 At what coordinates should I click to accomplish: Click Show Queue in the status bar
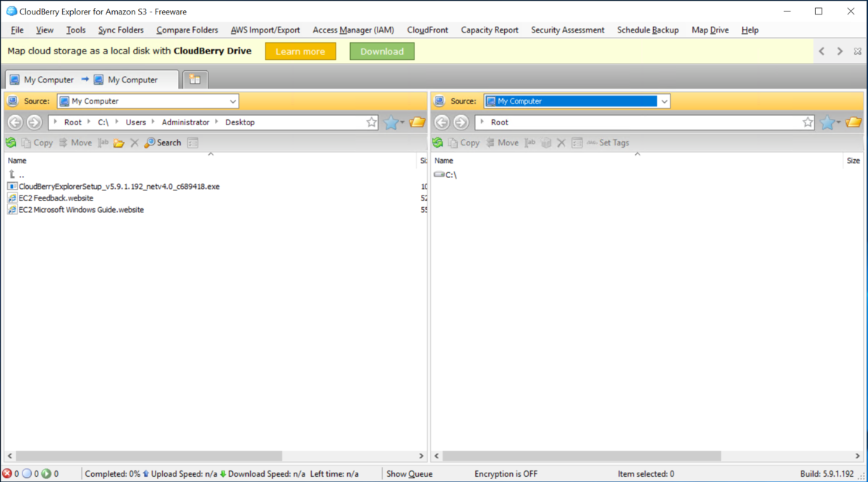point(409,474)
